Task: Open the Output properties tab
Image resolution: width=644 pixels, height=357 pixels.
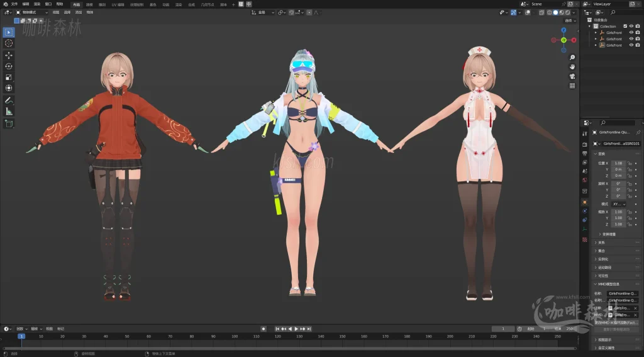Action: coord(585,154)
